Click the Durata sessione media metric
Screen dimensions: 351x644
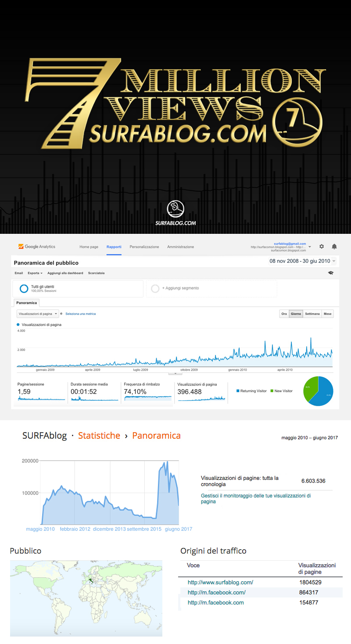click(x=94, y=391)
